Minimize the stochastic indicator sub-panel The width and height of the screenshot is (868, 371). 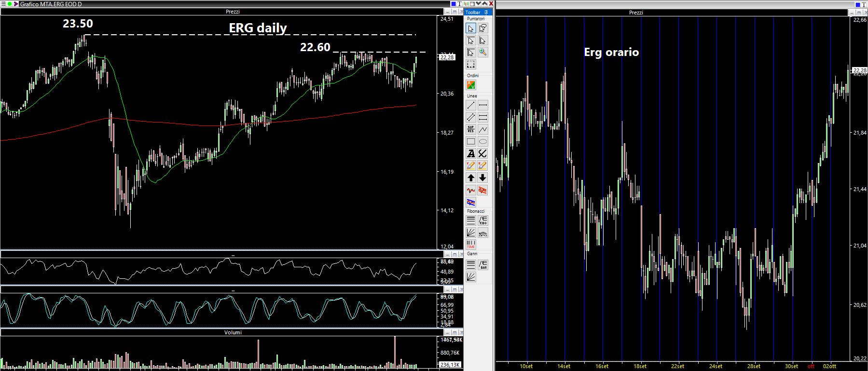point(447,290)
